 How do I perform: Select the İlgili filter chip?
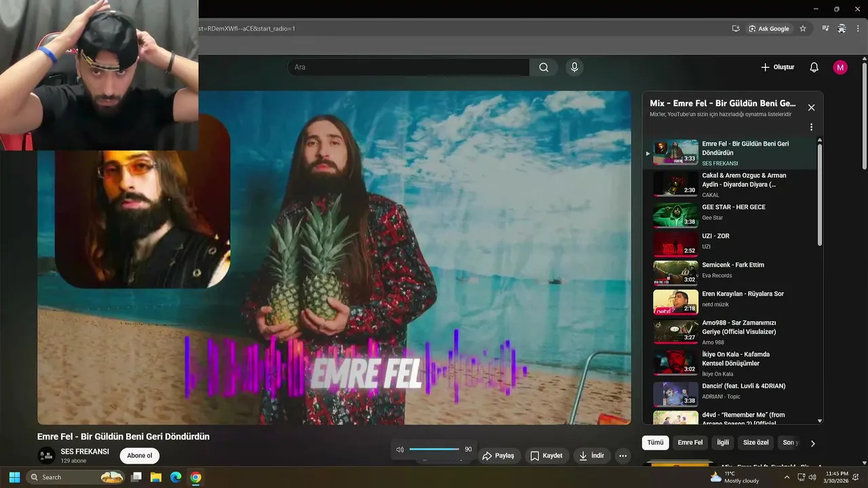coord(723,443)
